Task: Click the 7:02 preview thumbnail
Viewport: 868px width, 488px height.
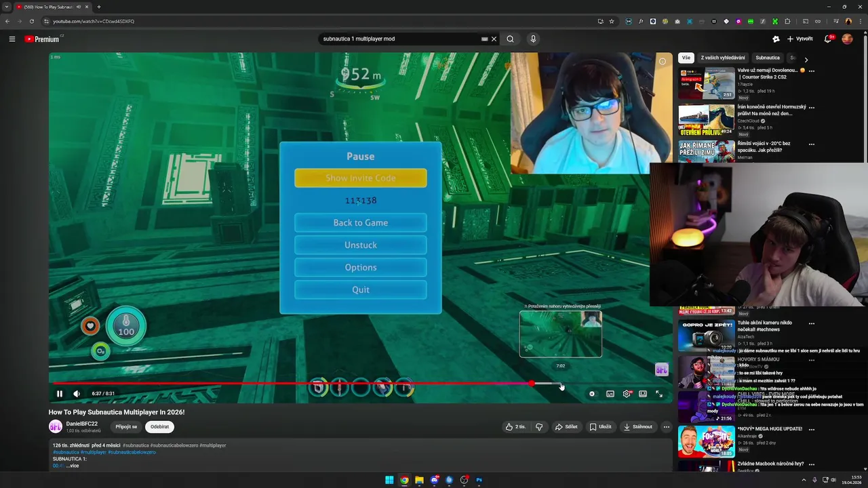Action: pyautogui.click(x=561, y=334)
